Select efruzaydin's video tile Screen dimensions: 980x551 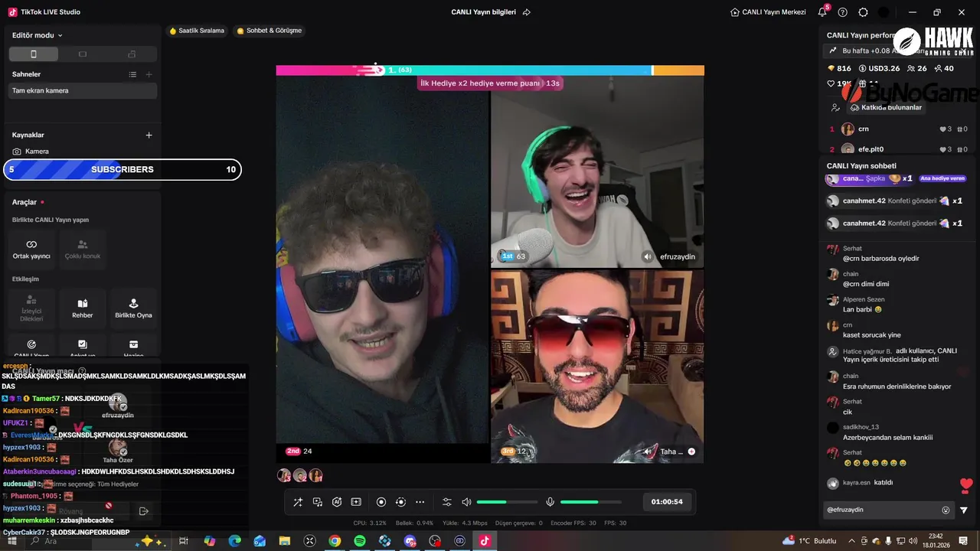(597, 171)
